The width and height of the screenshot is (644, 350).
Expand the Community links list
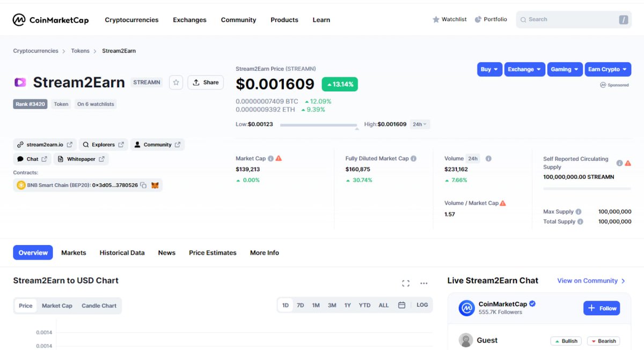click(157, 145)
